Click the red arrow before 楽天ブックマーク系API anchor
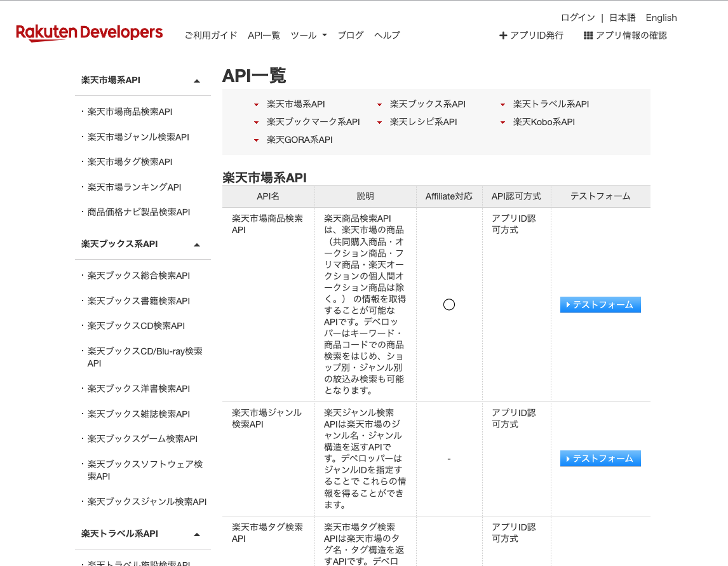The height and width of the screenshot is (566, 728). pyautogui.click(x=256, y=123)
